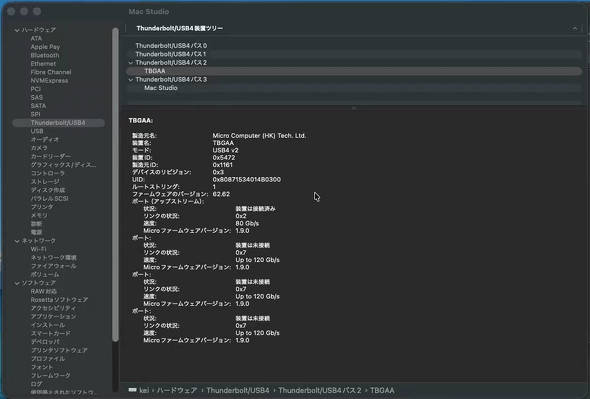Open アプリケーション list
590x399 pixels.
pyautogui.click(x=53, y=317)
